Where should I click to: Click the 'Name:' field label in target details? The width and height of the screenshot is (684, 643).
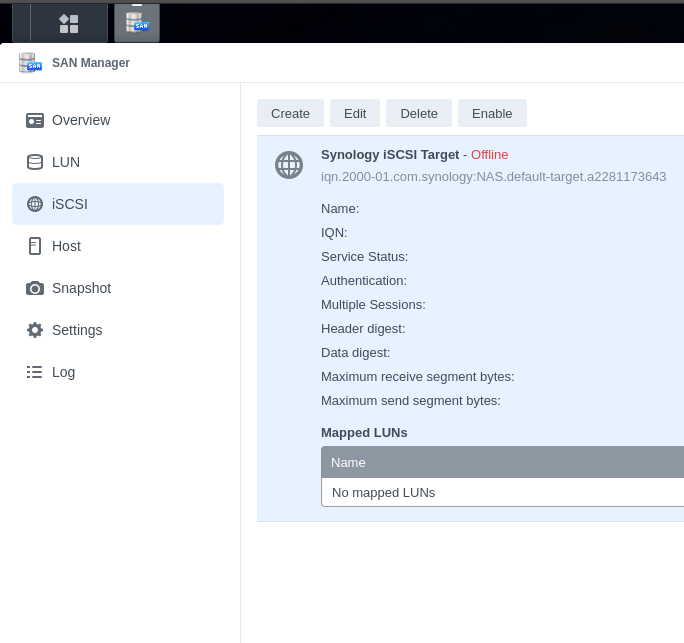pyautogui.click(x=340, y=209)
